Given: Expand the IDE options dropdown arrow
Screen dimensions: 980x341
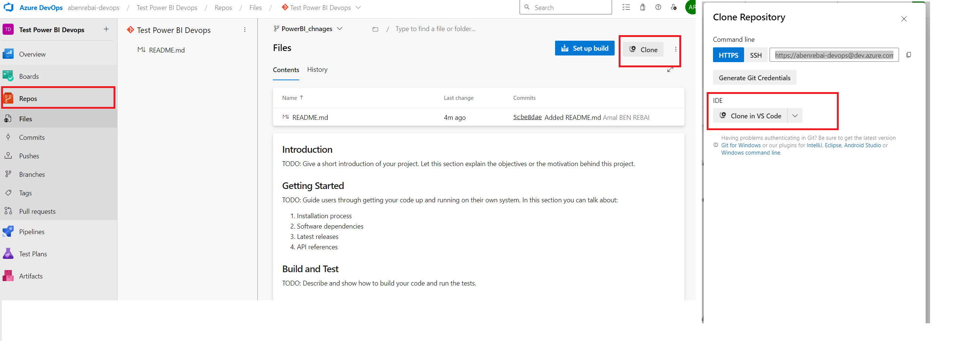Looking at the screenshot, I should coord(795,116).
